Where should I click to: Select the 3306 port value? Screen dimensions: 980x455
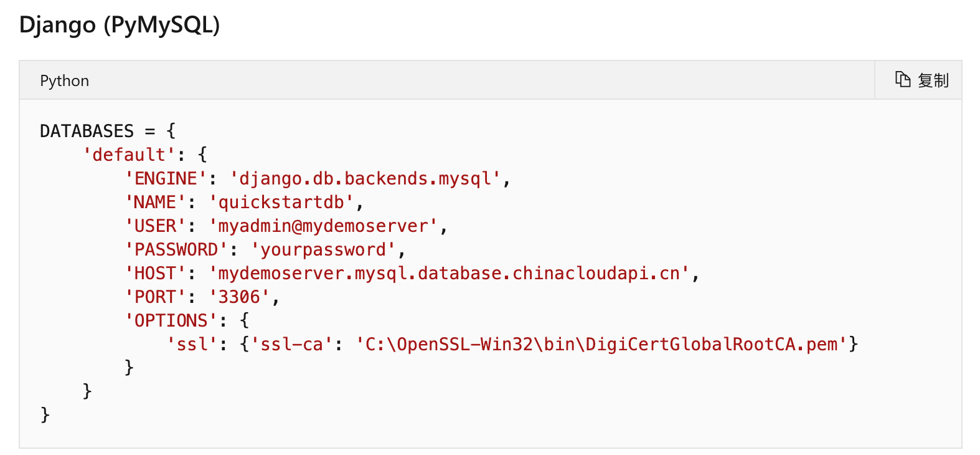coord(242,296)
